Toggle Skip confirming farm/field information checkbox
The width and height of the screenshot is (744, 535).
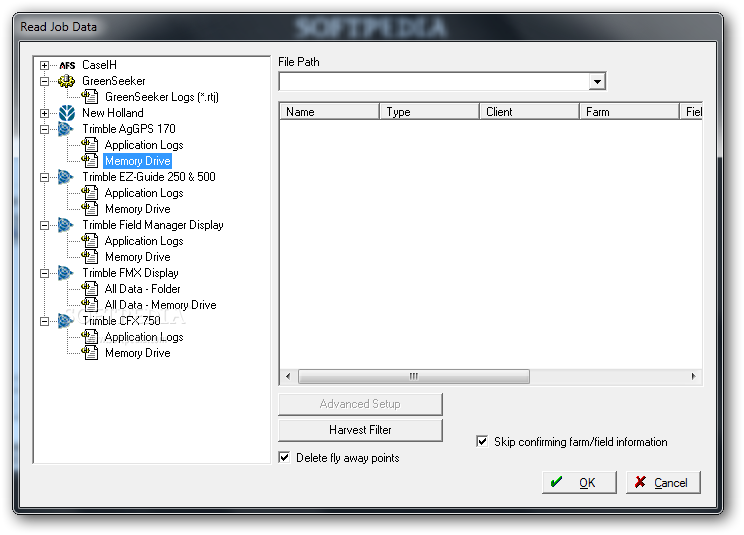tap(482, 442)
